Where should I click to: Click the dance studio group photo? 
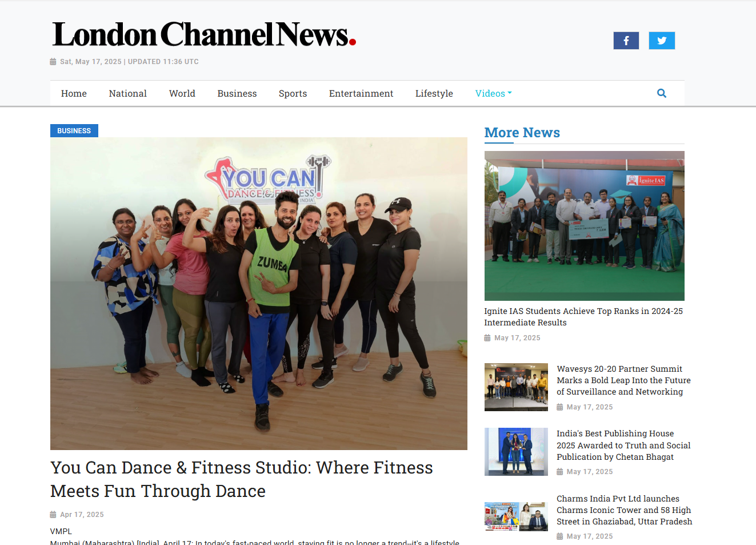pos(259,293)
